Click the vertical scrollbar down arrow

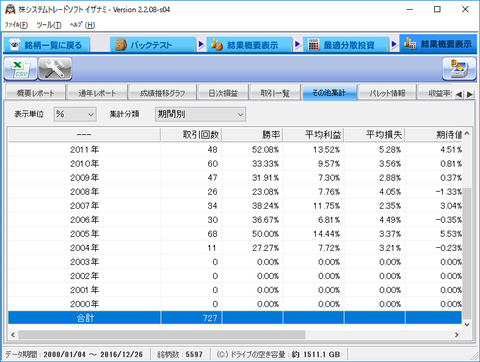(x=467, y=324)
